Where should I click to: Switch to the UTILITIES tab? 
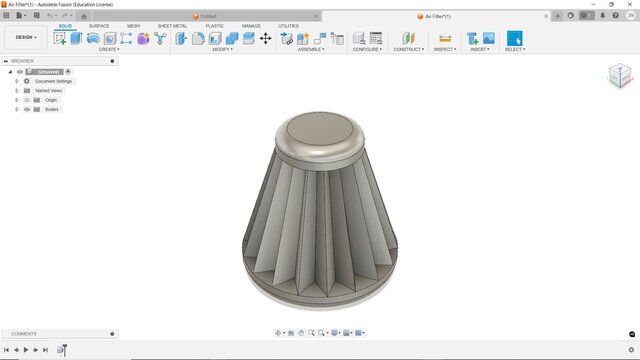click(289, 26)
